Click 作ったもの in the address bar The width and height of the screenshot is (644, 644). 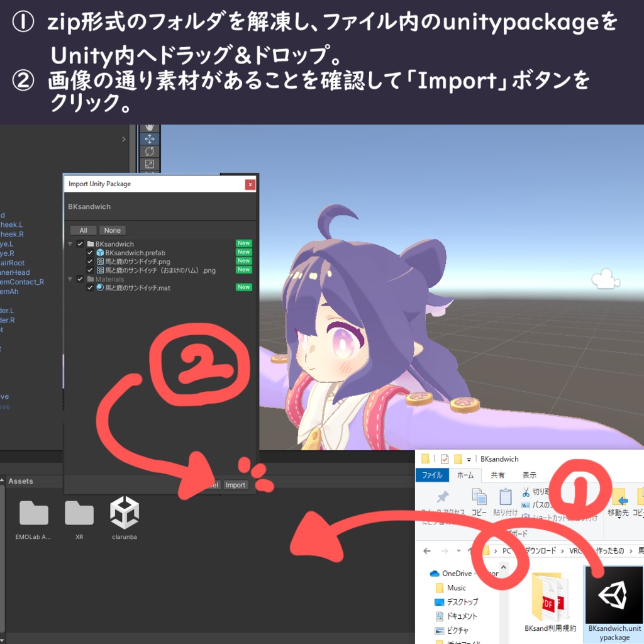(x=610, y=551)
